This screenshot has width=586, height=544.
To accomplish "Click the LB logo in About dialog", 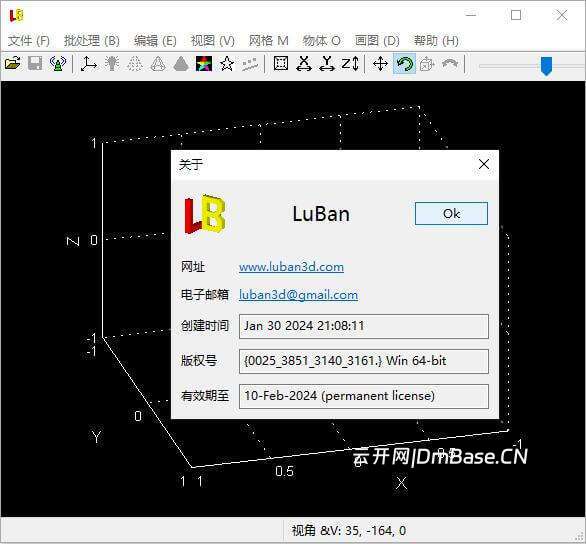I will point(205,214).
